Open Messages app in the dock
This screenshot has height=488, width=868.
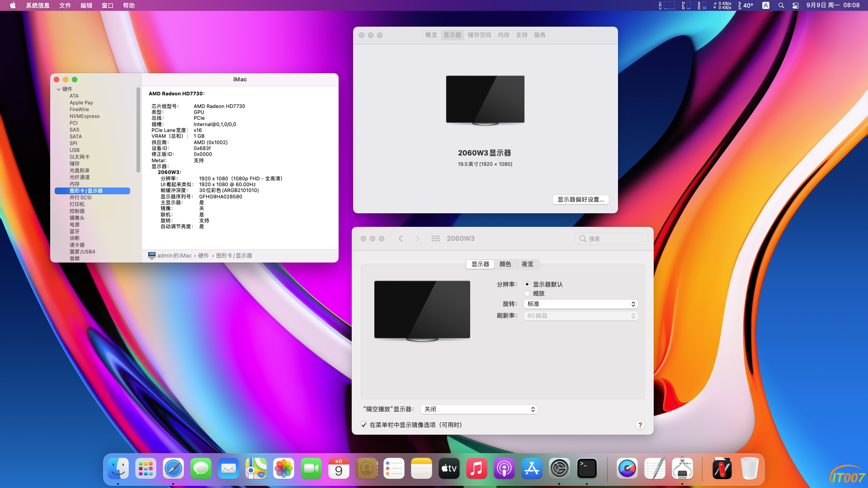click(201, 469)
